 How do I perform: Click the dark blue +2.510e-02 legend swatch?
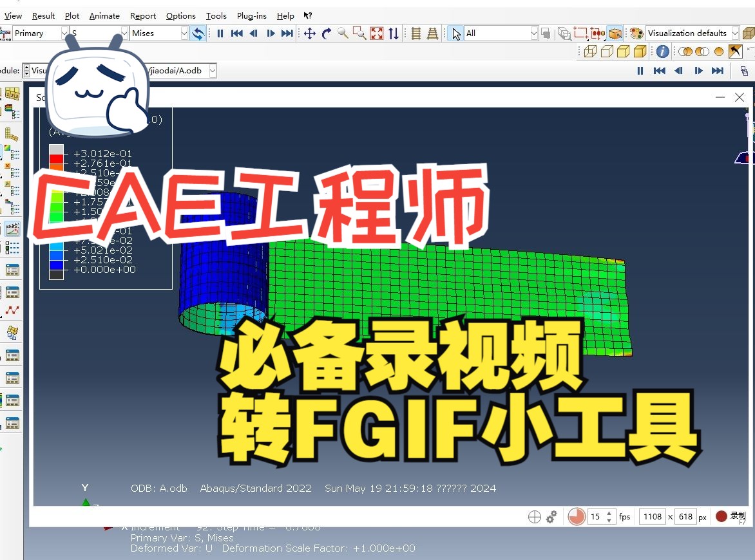(56, 265)
